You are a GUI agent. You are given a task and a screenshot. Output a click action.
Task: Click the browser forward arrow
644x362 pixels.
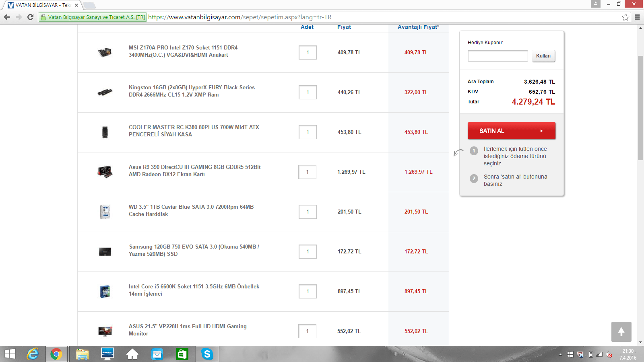point(19,17)
